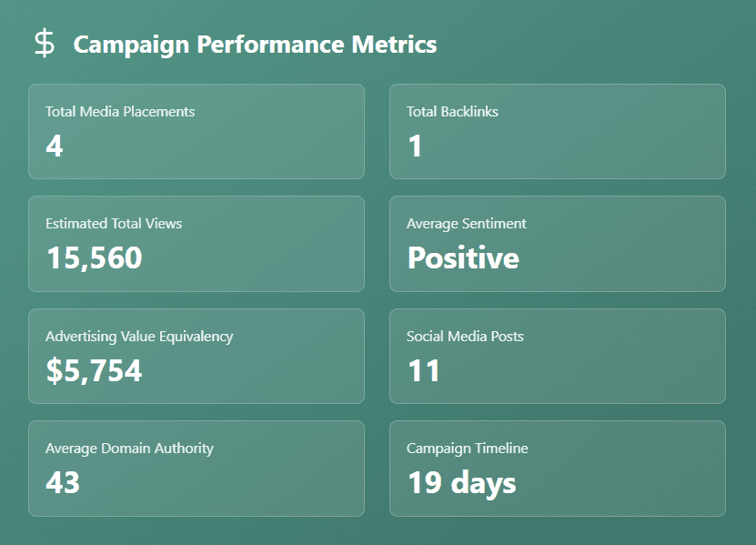This screenshot has height=545, width=756.
Task: Select the Social Media Posts label
Action: point(465,337)
